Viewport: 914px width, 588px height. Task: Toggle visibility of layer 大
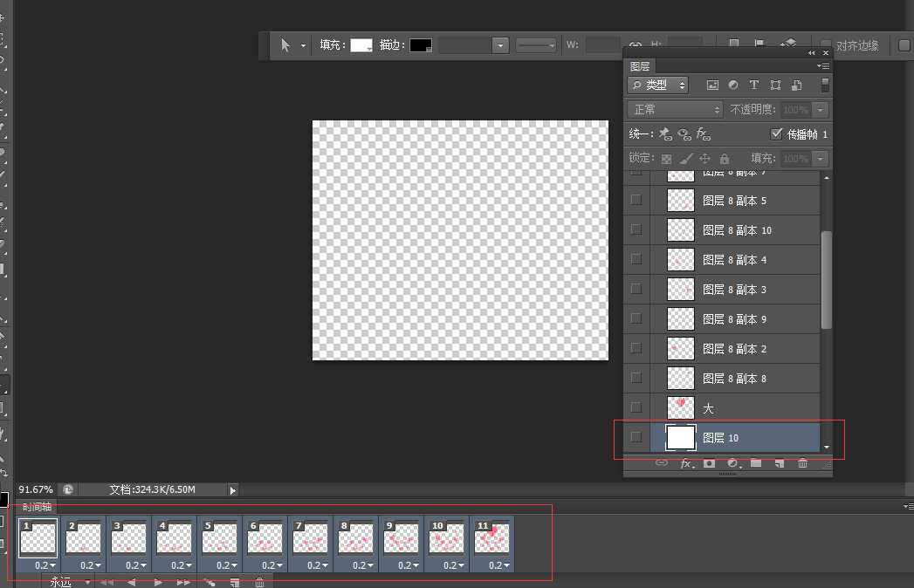coord(636,407)
